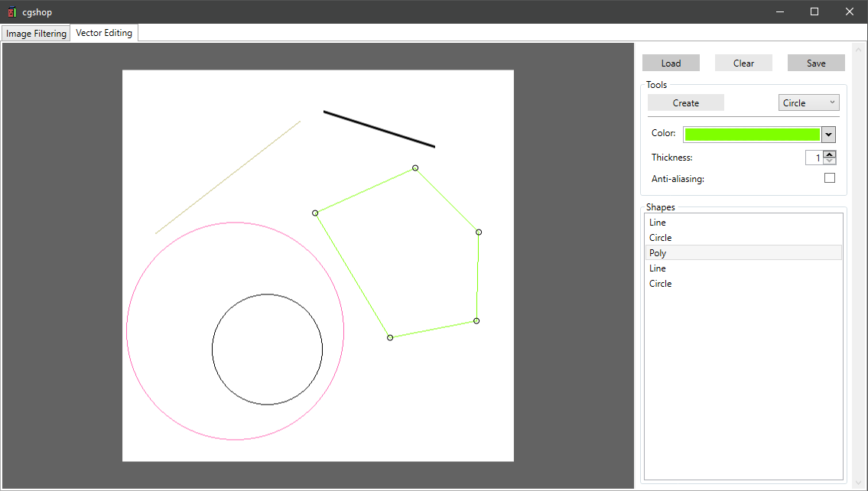Close the cgshop window
The image size is (868, 491).
pyautogui.click(x=849, y=11)
